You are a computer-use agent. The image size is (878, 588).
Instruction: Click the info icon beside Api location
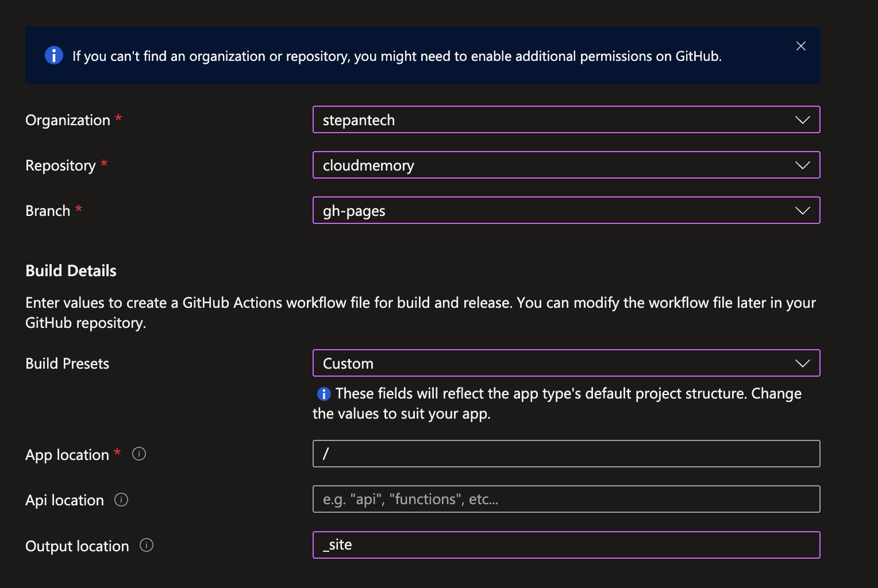121,500
